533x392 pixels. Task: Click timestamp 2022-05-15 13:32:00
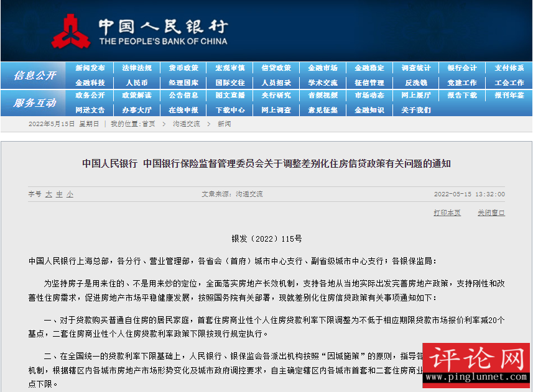[470, 194]
